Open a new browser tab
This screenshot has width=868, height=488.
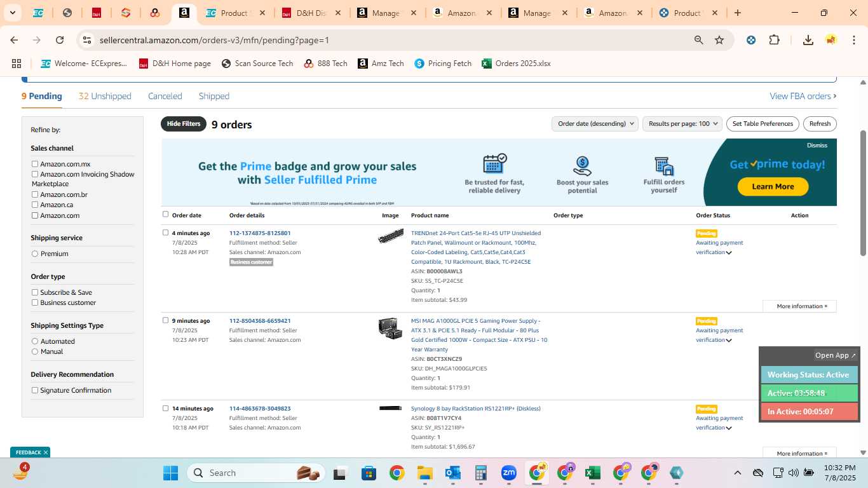pos(738,13)
